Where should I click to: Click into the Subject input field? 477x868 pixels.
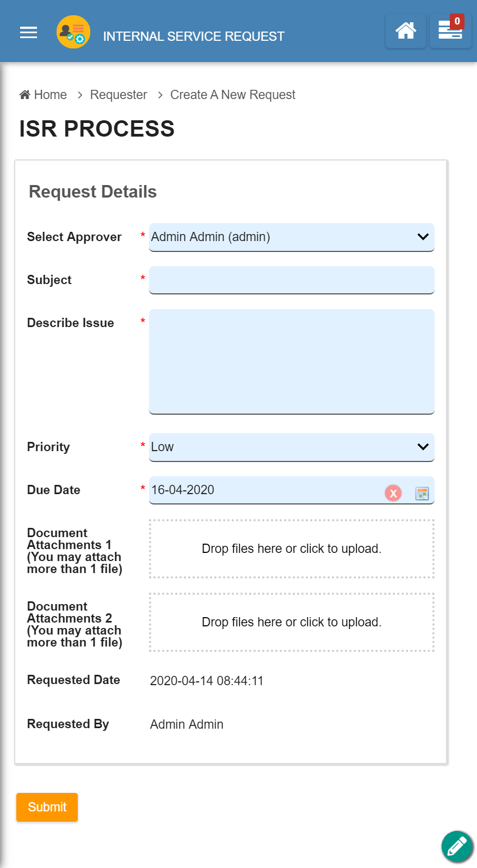pos(292,280)
